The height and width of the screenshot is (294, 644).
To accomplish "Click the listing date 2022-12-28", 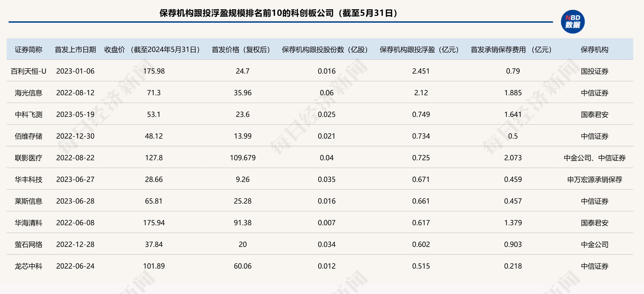I will pyautogui.click(x=75, y=244).
